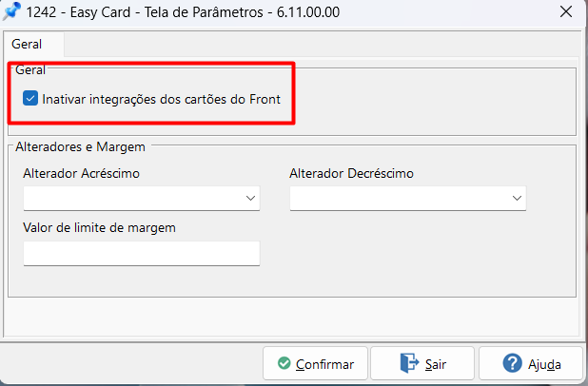Click the 'Inativar integrações dos cartões do Front' label

tap(161, 98)
